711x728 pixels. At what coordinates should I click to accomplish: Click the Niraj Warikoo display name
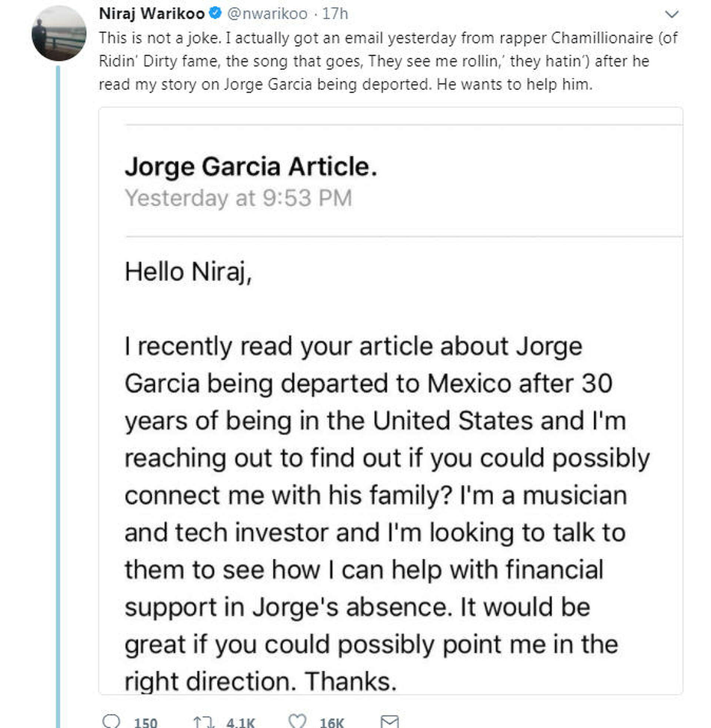click(x=151, y=14)
